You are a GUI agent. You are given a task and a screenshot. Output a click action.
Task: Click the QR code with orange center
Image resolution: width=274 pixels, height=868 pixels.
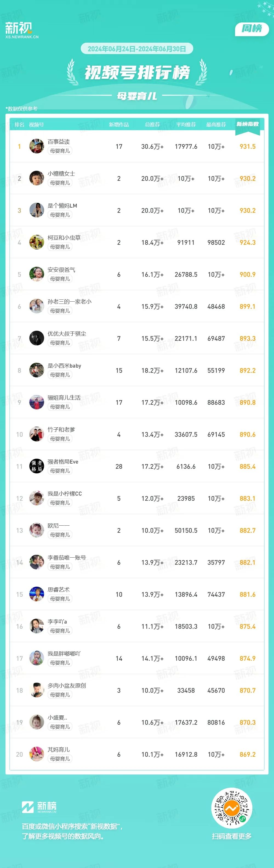(232, 808)
